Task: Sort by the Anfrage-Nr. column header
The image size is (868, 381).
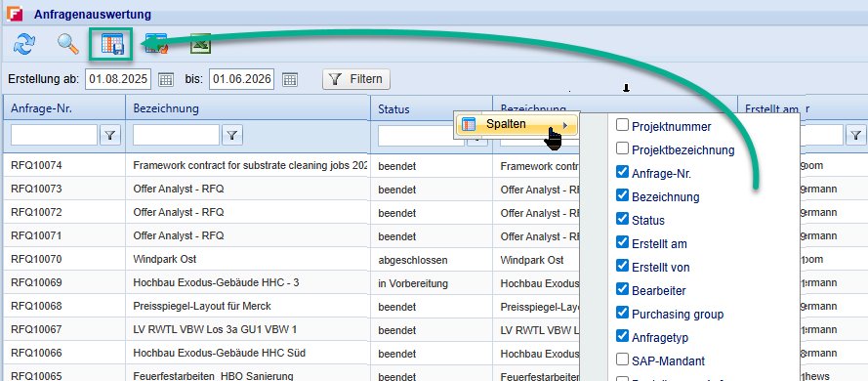Action: (x=64, y=107)
